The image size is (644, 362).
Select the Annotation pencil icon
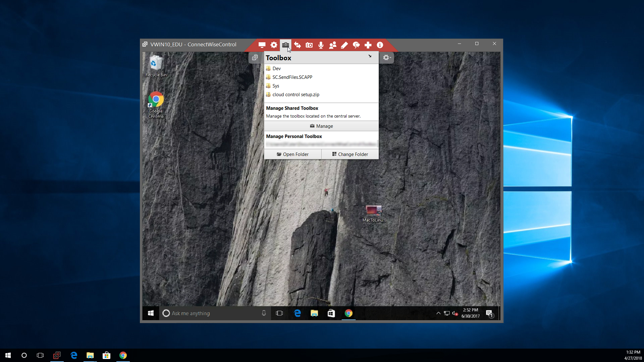[x=344, y=45]
